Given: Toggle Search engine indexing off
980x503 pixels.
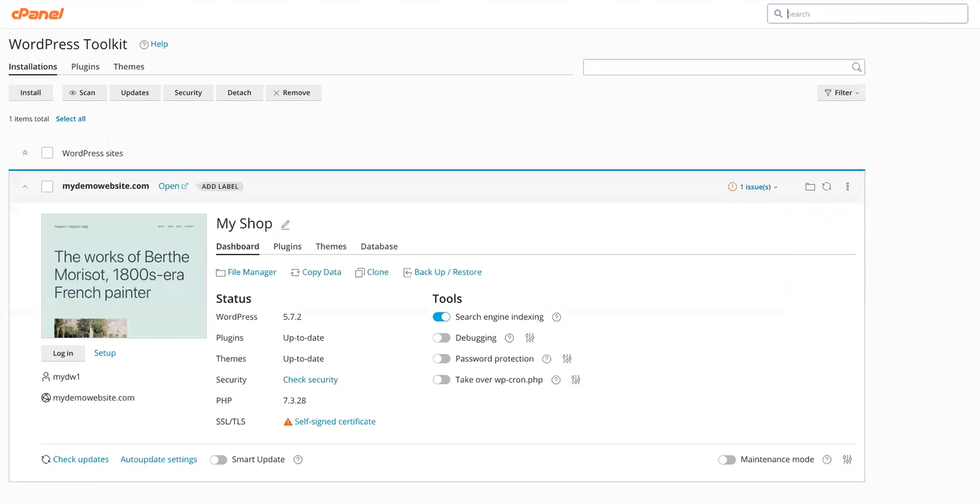Looking at the screenshot, I should click(x=441, y=317).
